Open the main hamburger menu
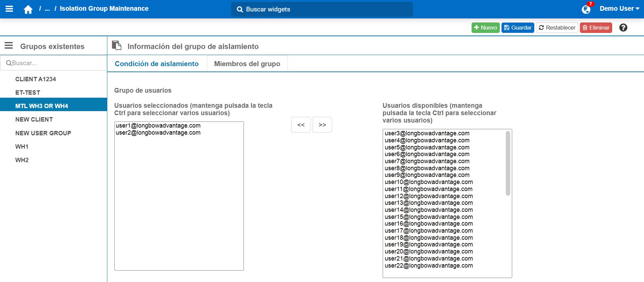This screenshot has height=282, width=644. [x=9, y=9]
